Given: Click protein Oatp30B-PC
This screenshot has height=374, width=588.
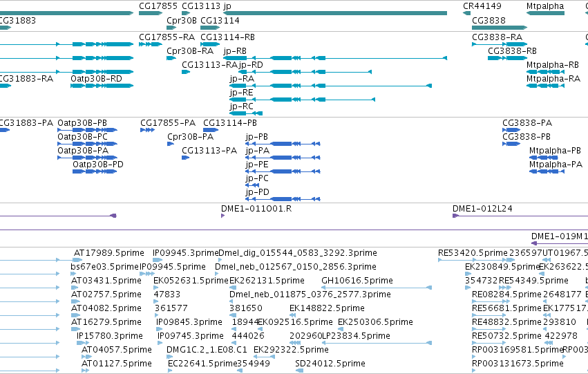Looking at the screenshot, I should [x=82, y=137].
